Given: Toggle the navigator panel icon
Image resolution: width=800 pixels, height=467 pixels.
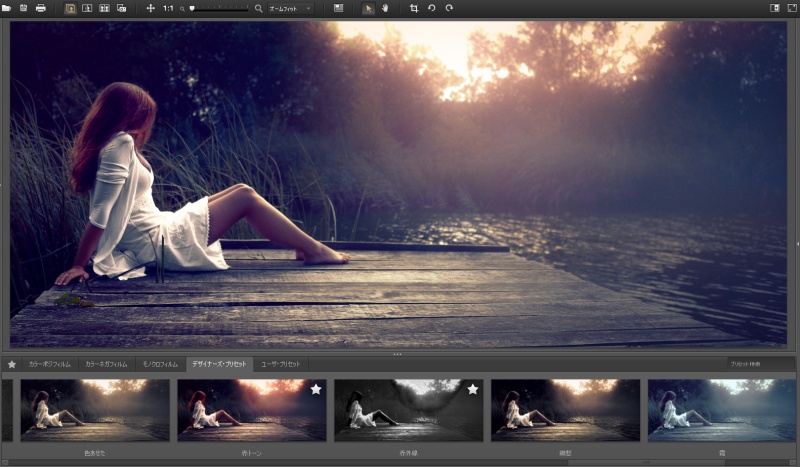Looking at the screenshot, I should coord(338,8).
